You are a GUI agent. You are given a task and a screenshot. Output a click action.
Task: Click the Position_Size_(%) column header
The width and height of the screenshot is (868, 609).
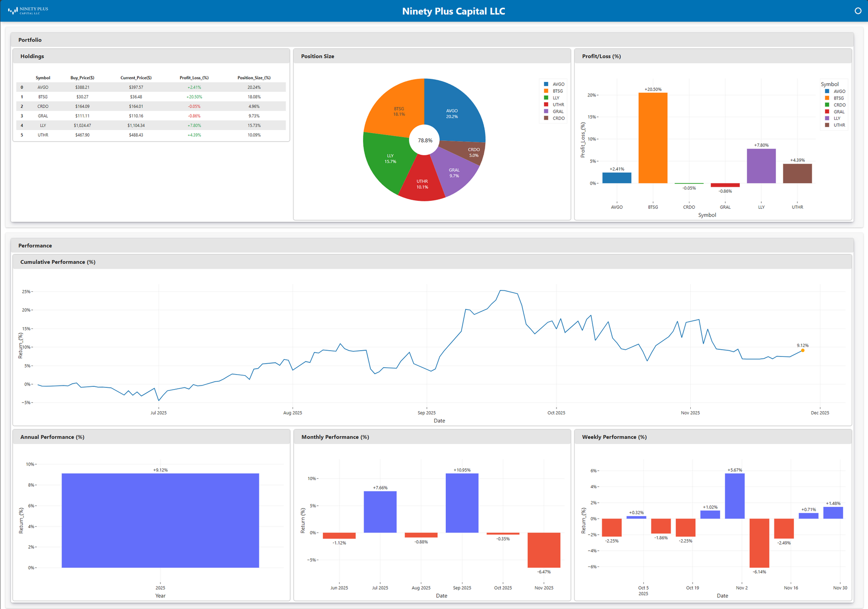tap(254, 78)
